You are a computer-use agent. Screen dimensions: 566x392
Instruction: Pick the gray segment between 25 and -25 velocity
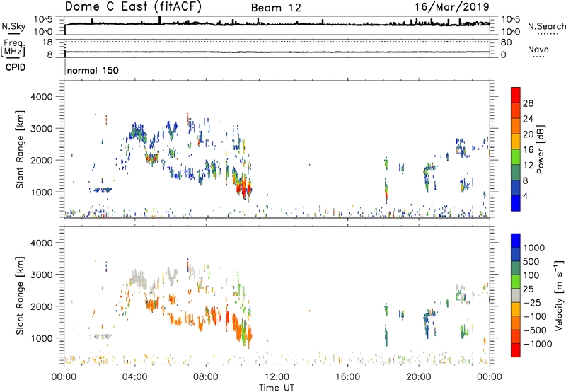[x=516, y=296]
